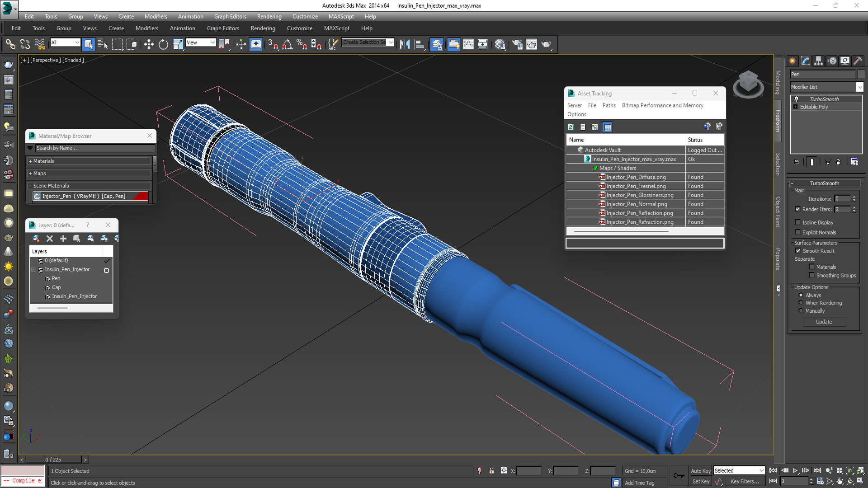The height and width of the screenshot is (488, 868).
Task: Toggle Angle Snap tool
Action: coord(288,44)
